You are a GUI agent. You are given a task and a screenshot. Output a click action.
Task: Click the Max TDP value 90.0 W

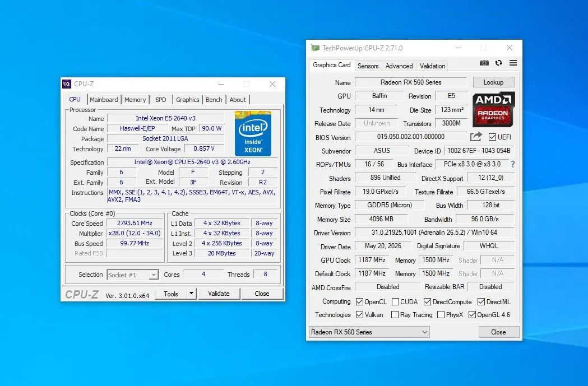coord(211,128)
